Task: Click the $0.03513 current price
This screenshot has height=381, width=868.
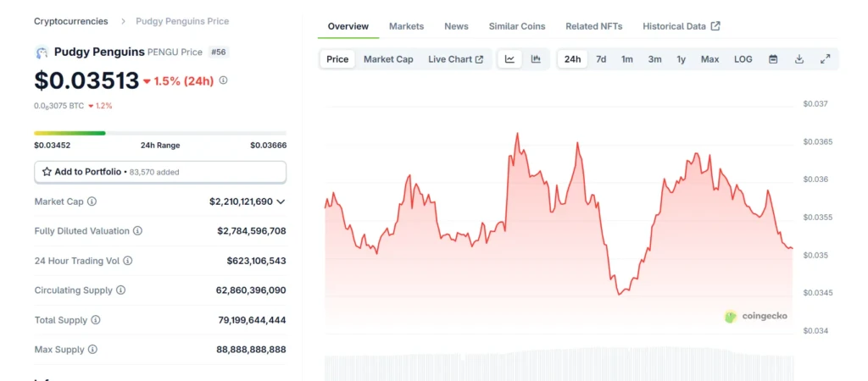Action: click(86, 80)
